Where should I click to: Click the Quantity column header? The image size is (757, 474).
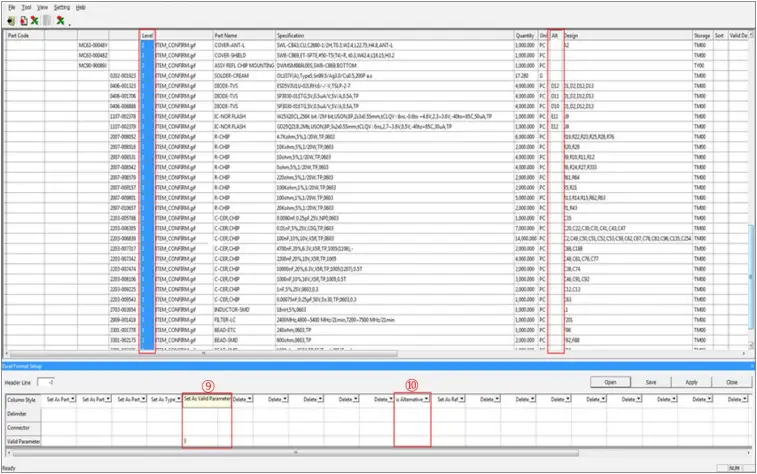pos(525,35)
